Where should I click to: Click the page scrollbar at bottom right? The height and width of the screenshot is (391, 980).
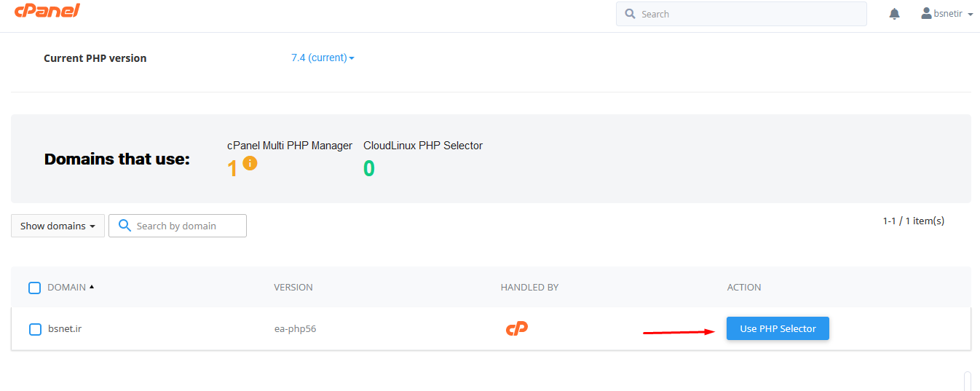click(968, 381)
